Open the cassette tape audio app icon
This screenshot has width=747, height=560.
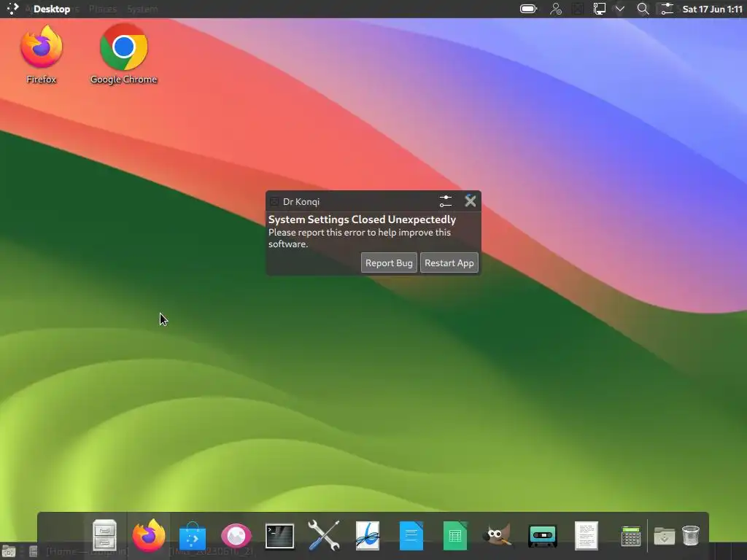point(542,536)
